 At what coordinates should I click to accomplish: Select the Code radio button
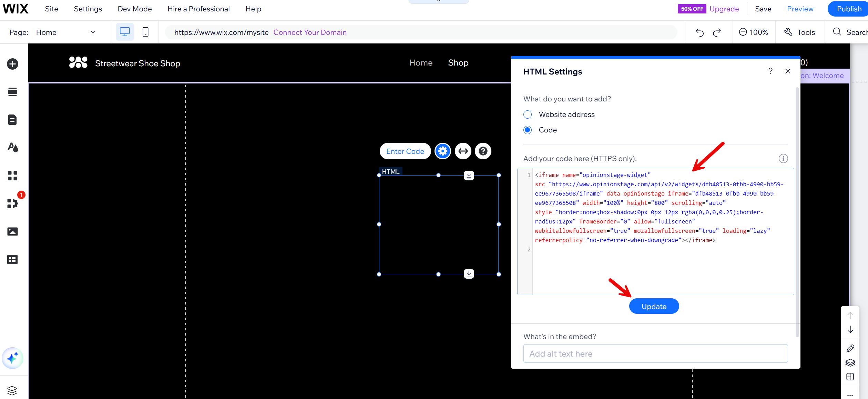pos(528,130)
